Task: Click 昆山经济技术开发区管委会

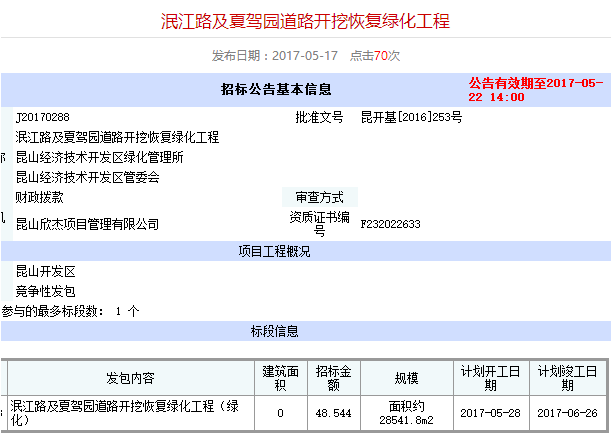Action: point(87,177)
